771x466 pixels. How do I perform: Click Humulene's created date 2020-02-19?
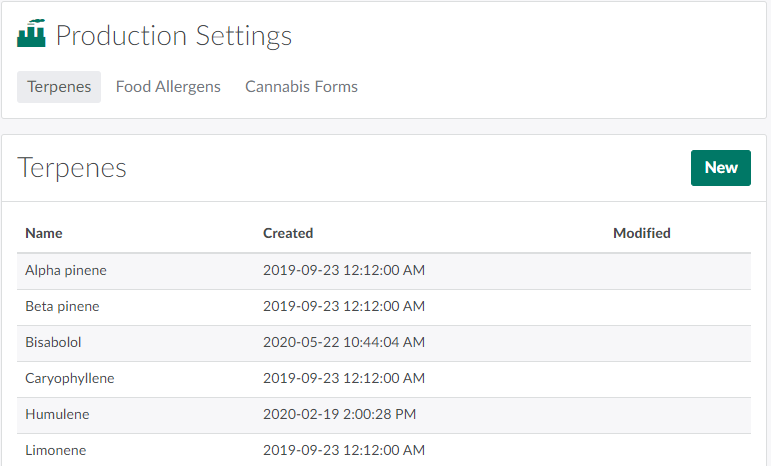click(x=340, y=414)
